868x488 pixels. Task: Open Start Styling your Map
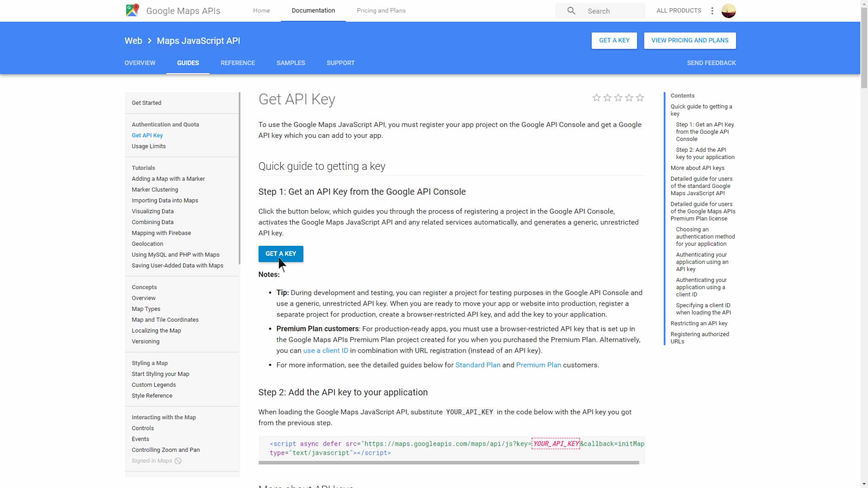(160, 374)
